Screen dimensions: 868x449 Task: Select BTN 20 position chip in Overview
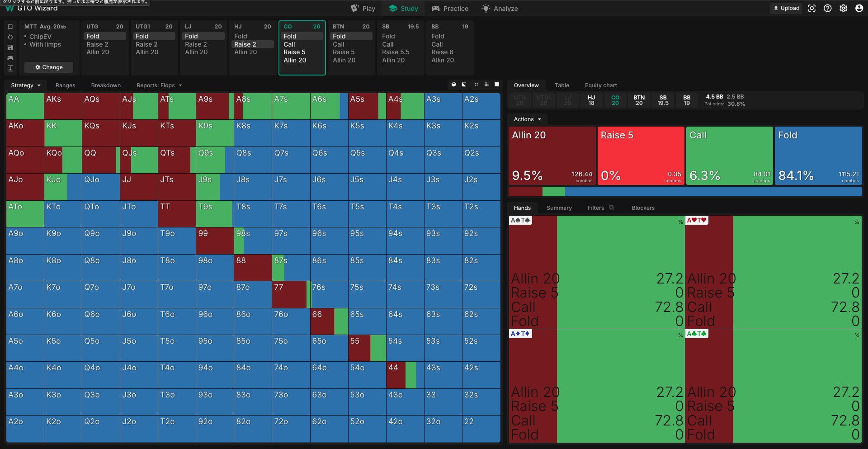click(639, 100)
